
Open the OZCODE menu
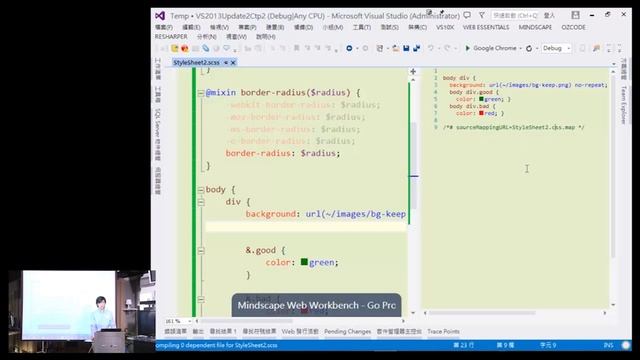click(x=573, y=27)
